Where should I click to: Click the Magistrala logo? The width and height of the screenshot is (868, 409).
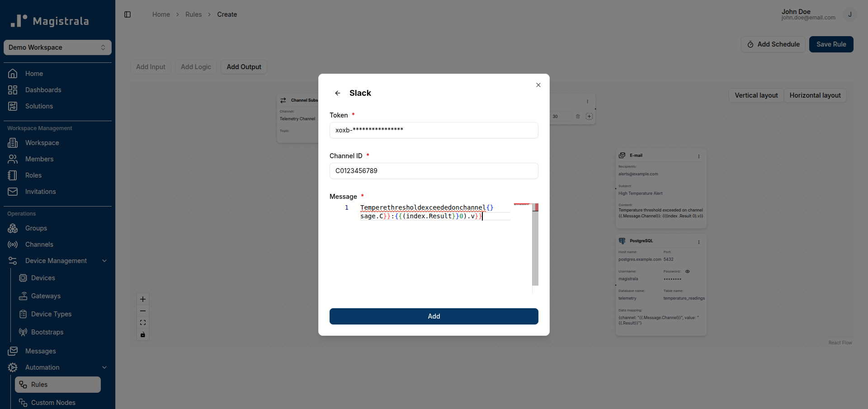pos(50,21)
